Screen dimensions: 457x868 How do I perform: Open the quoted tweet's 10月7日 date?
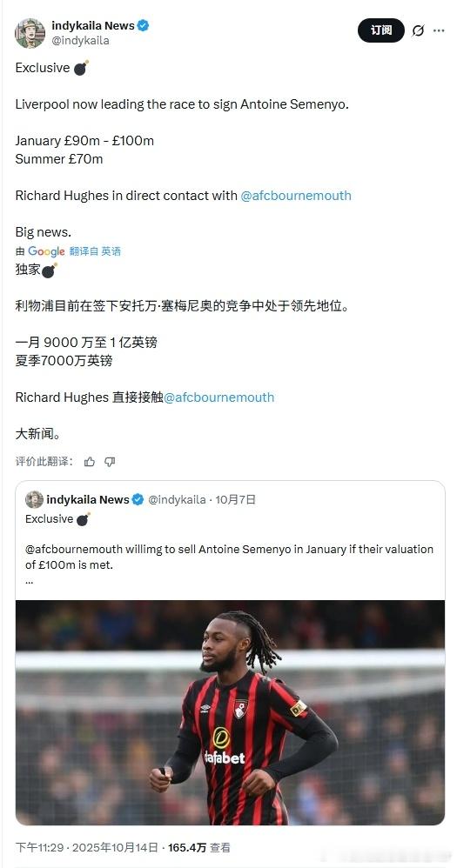tap(235, 499)
